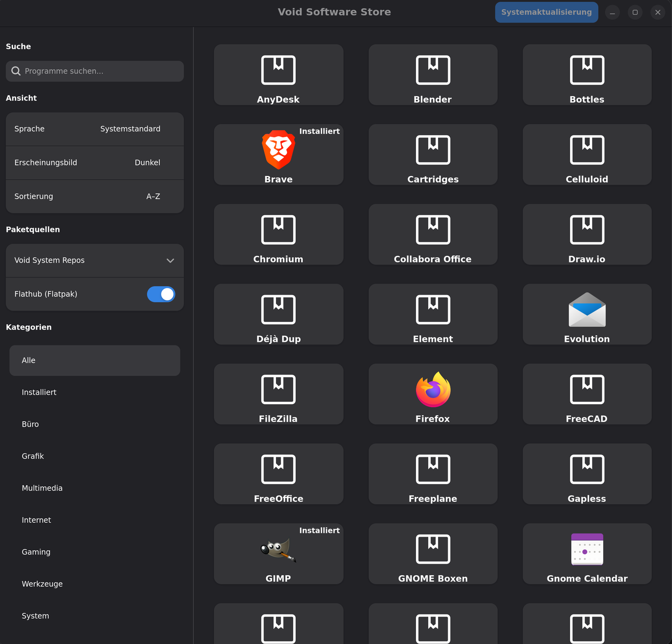This screenshot has width=672, height=644.
Task: Open the Brave browser app tile
Action: pos(278,155)
